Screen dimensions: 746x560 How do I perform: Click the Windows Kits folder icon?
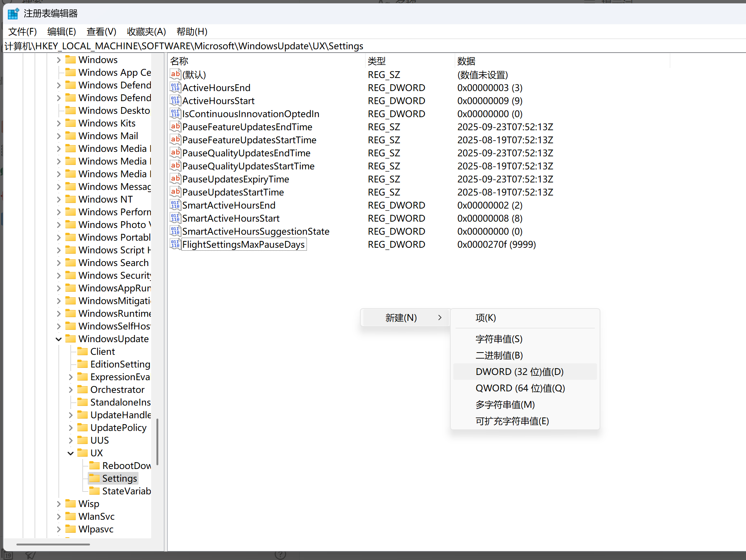[x=71, y=123]
